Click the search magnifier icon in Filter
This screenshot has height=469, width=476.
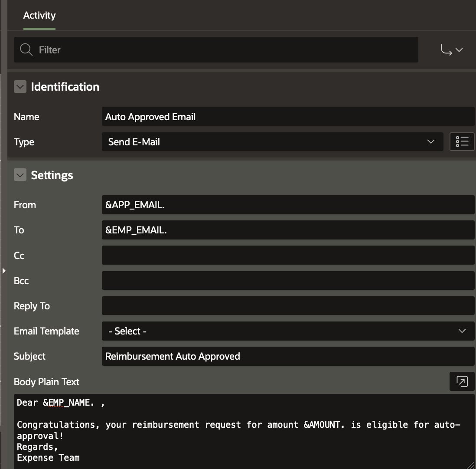(x=26, y=50)
